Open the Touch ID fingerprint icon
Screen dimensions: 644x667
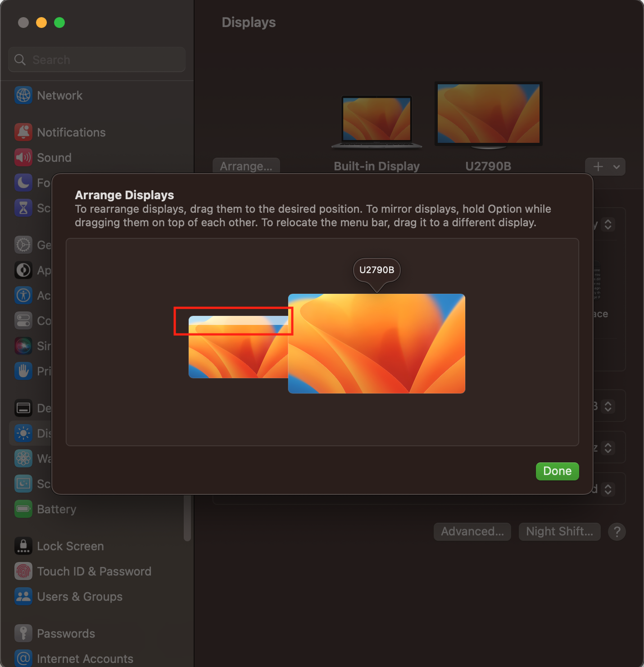[23, 571]
